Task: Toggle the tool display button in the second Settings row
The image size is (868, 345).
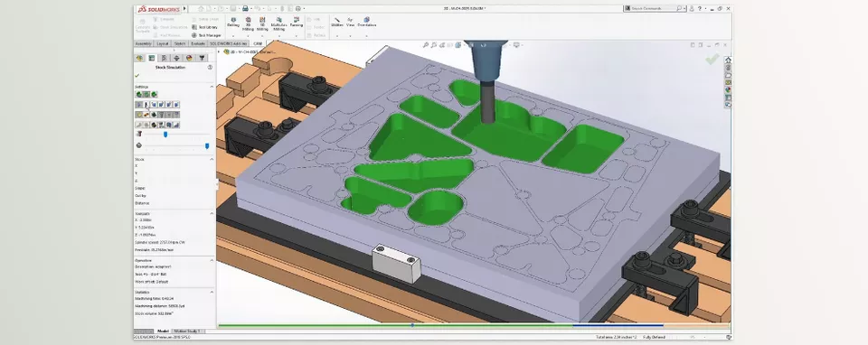Action: click(x=146, y=105)
